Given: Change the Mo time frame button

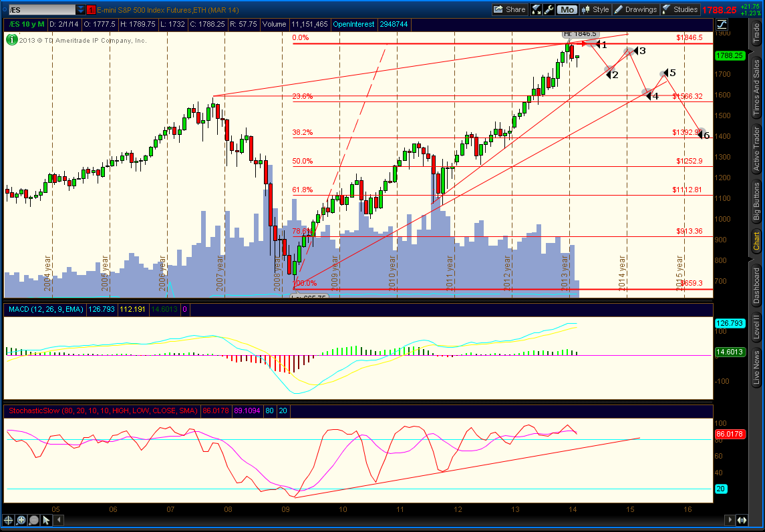Looking at the screenshot, I should tap(567, 9).
